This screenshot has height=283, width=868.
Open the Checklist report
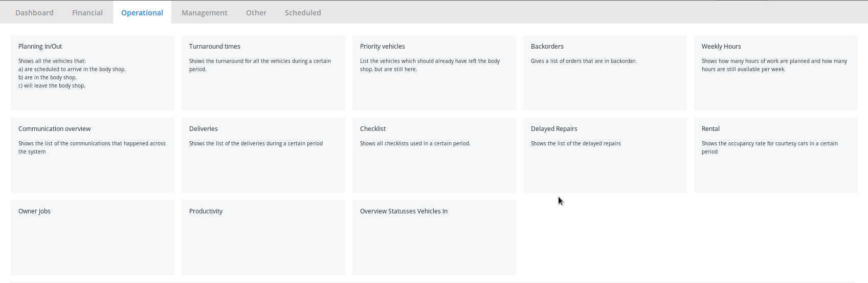(434, 155)
